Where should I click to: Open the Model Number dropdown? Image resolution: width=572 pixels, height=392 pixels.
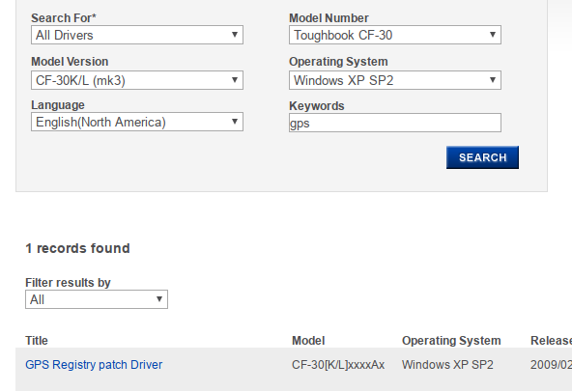tap(395, 35)
